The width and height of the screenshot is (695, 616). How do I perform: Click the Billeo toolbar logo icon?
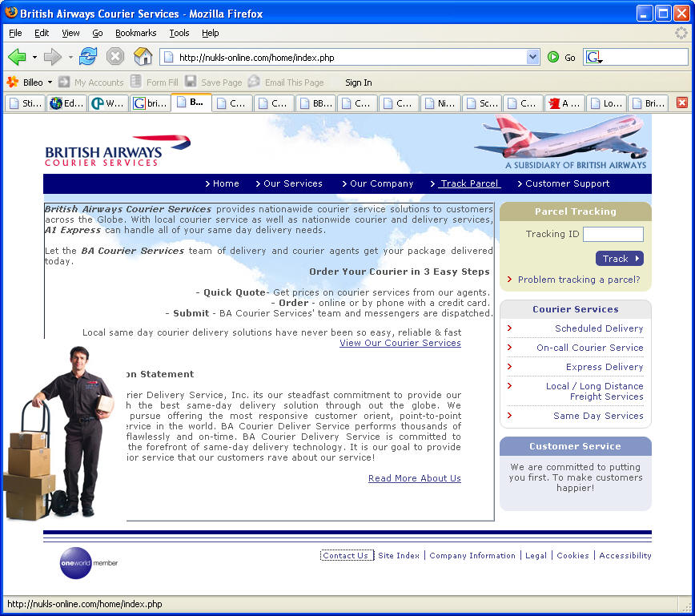tap(13, 82)
